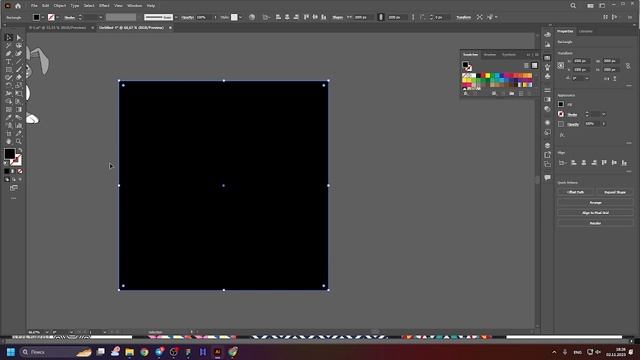The height and width of the screenshot is (360, 640).
Task: Click horizontal align left in Properties Align section
Action: coord(573,163)
